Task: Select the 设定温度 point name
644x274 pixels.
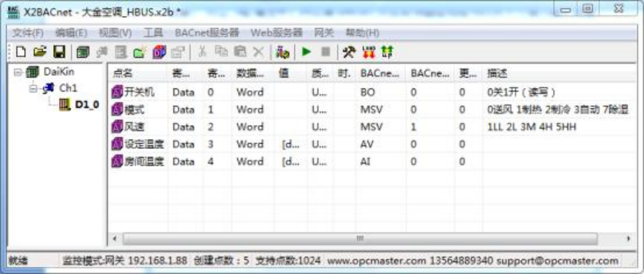Action: pyautogui.click(x=144, y=144)
